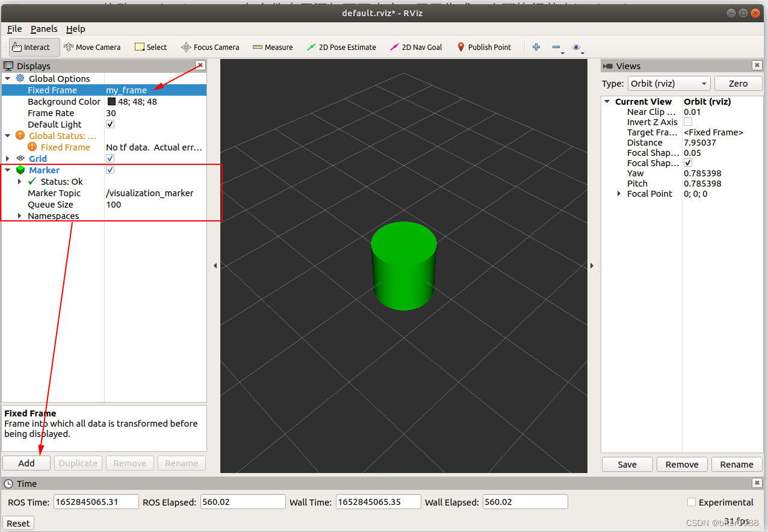Select the Interact tool
Image resolution: width=768 pixels, height=532 pixels.
click(35, 47)
